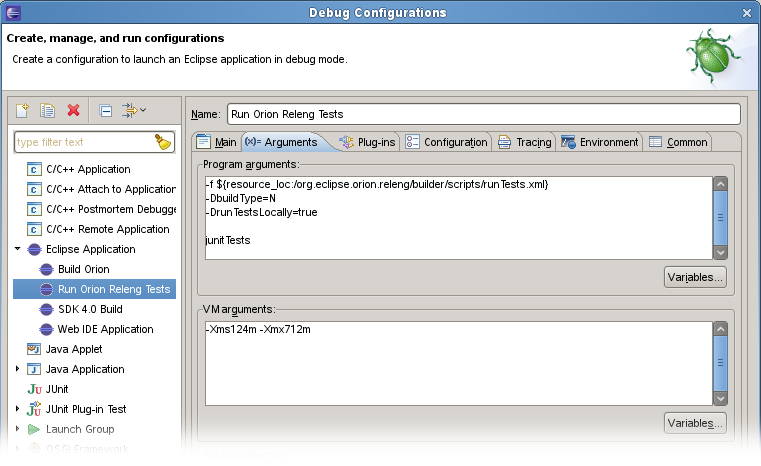Screen dimensions: 761x466
Task: Switch to the Tracing tab
Action: tap(525, 142)
